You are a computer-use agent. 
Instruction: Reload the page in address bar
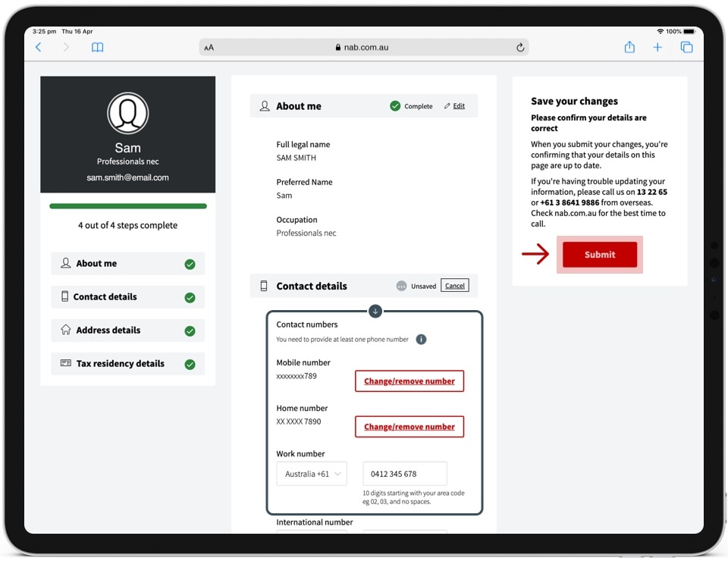point(520,47)
